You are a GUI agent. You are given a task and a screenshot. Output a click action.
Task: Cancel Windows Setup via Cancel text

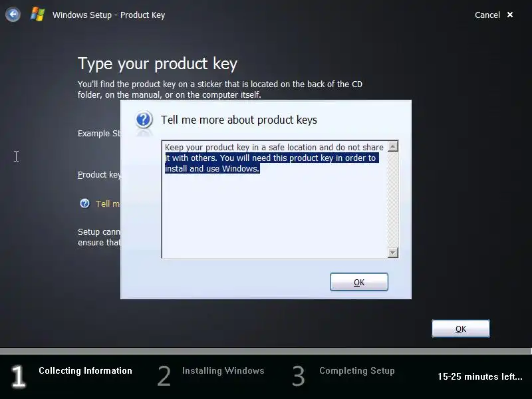[x=487, y=15]
